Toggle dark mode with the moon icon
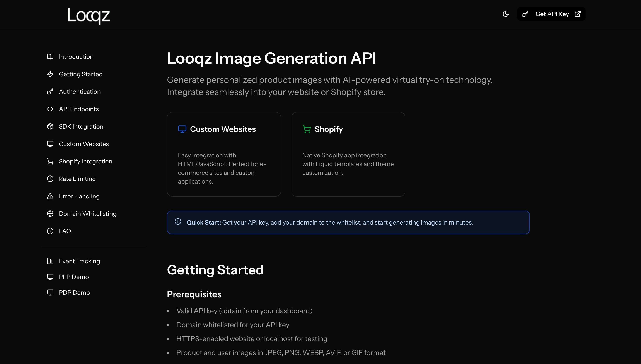 pos(506,14)
